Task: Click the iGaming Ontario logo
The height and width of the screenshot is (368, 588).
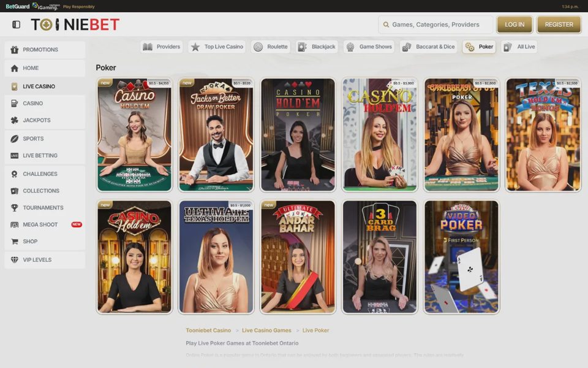Action: point(46,6)
